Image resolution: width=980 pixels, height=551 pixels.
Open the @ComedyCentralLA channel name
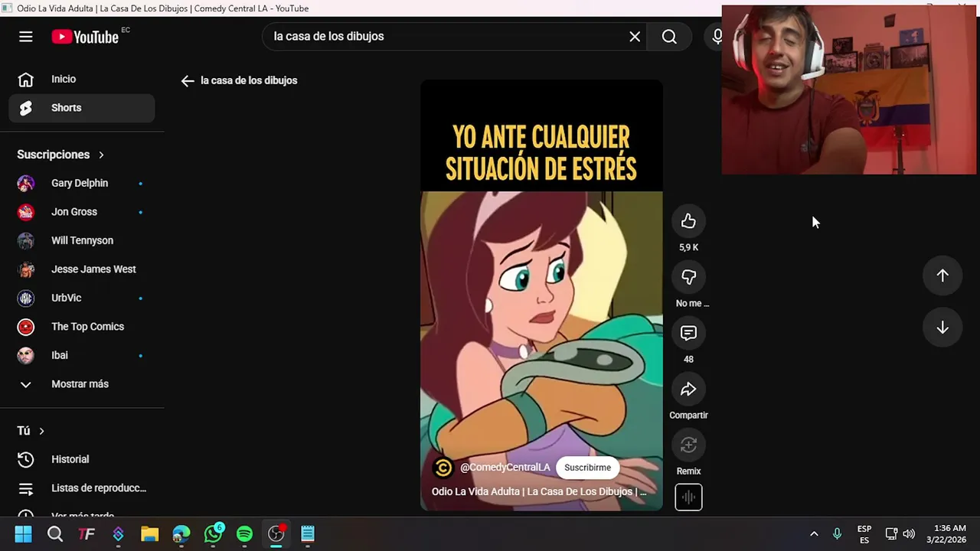pos(505,468)
